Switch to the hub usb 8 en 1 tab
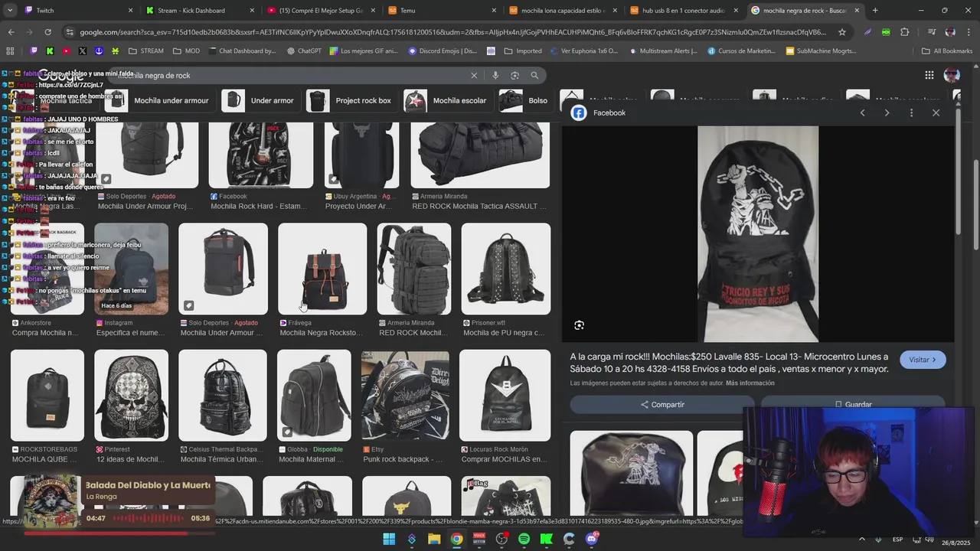Viewport: 980px width, 551px height. [x=685, y=11]
